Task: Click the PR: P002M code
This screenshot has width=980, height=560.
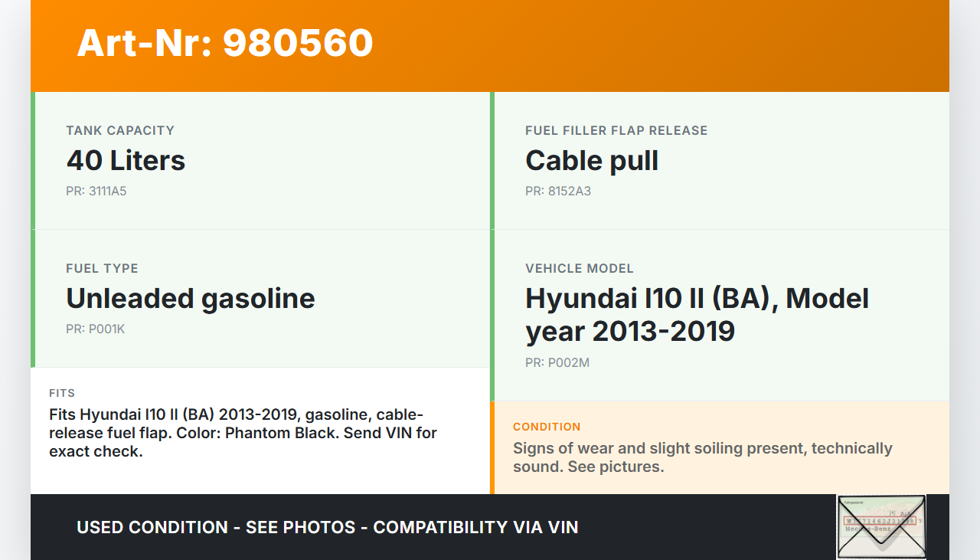Action: [x=557, y=363]
